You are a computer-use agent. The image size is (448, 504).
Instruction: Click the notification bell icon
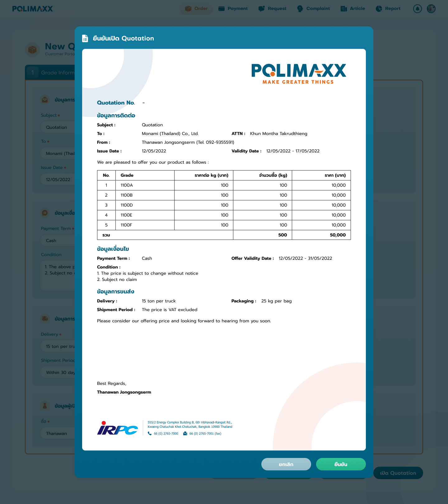418,9
